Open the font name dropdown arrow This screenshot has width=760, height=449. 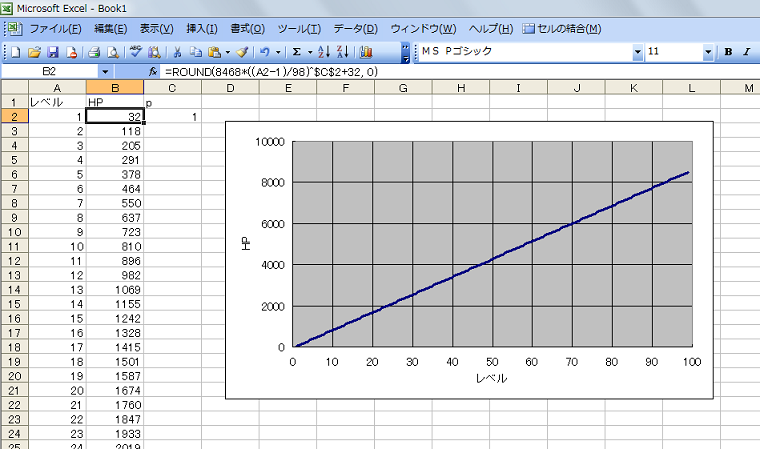[637, 52]
